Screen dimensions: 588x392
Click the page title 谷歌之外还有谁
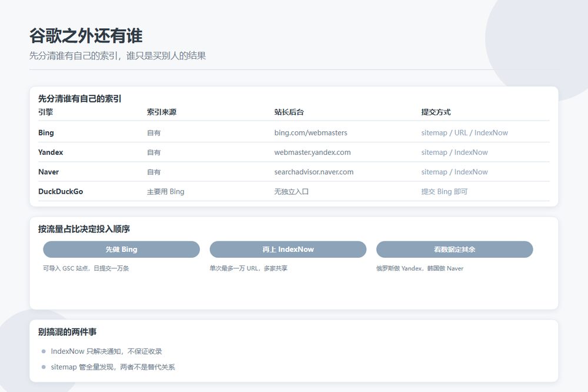[86, 36]
